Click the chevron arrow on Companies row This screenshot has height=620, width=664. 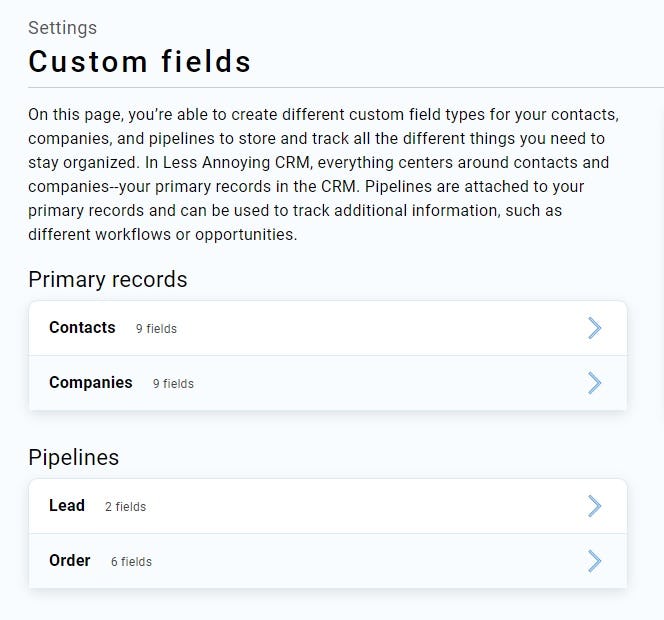594,383
